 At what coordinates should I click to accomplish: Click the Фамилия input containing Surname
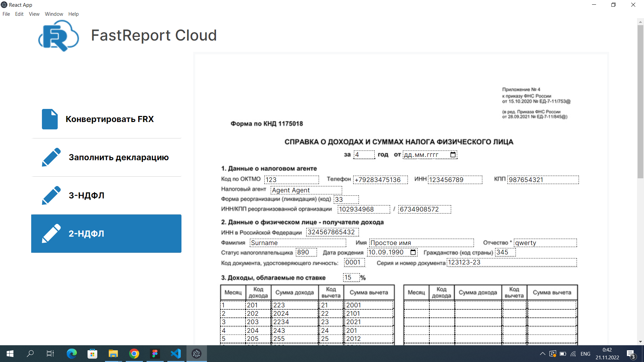[x=298, y=243]
